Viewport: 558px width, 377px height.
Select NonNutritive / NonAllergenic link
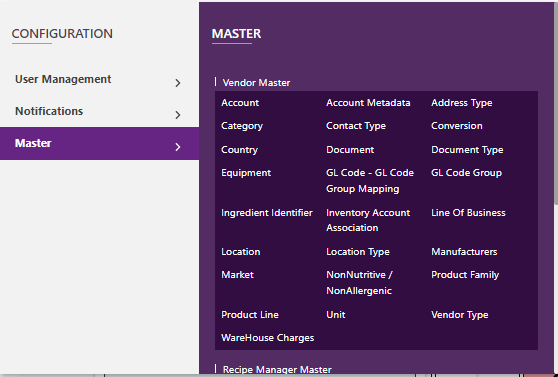click(359, 283)
